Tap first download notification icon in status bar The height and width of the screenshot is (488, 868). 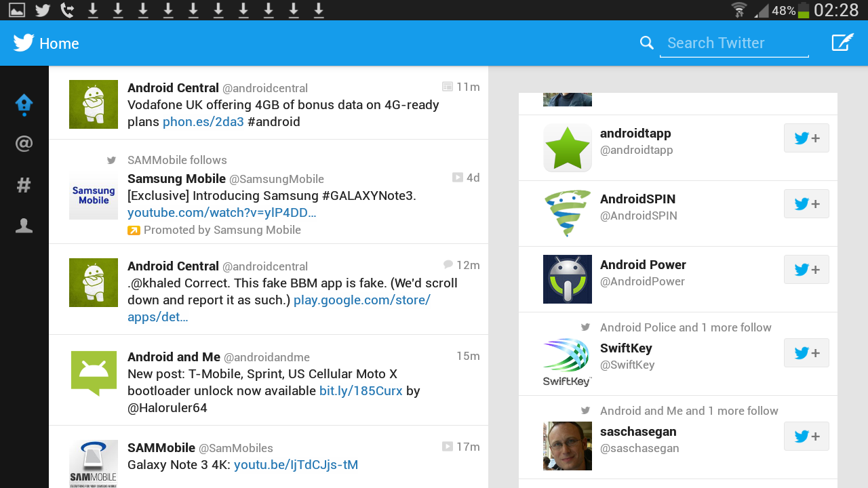pos(93,10)
